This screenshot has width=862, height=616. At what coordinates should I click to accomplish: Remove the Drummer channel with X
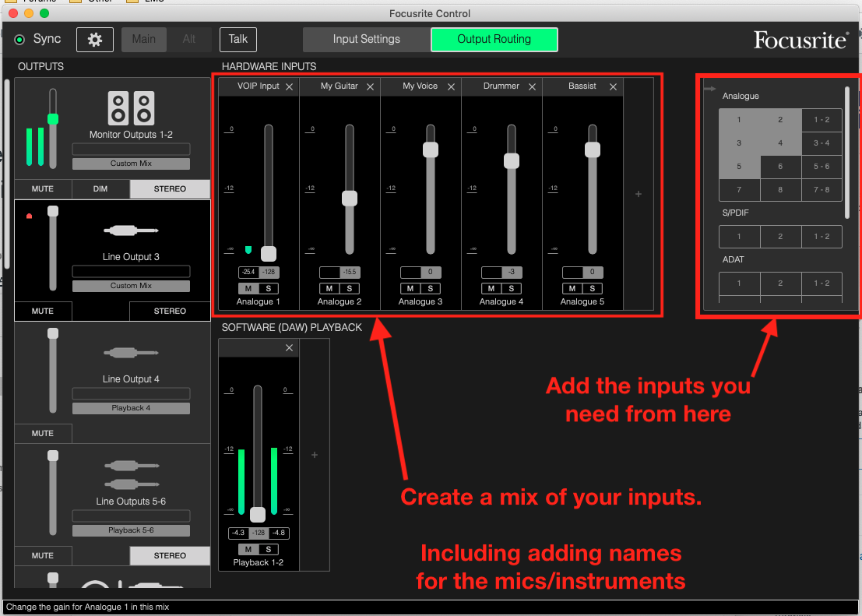[x=532, y=87]
